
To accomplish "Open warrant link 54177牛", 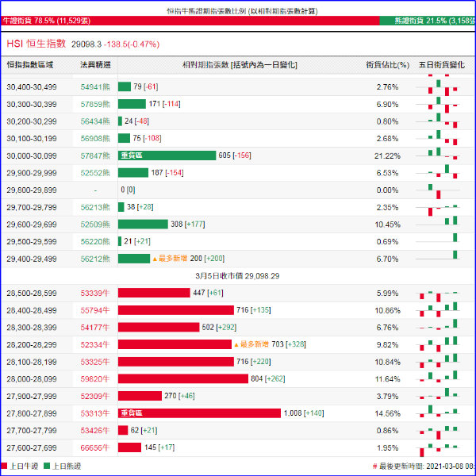I will click(95, 328).
